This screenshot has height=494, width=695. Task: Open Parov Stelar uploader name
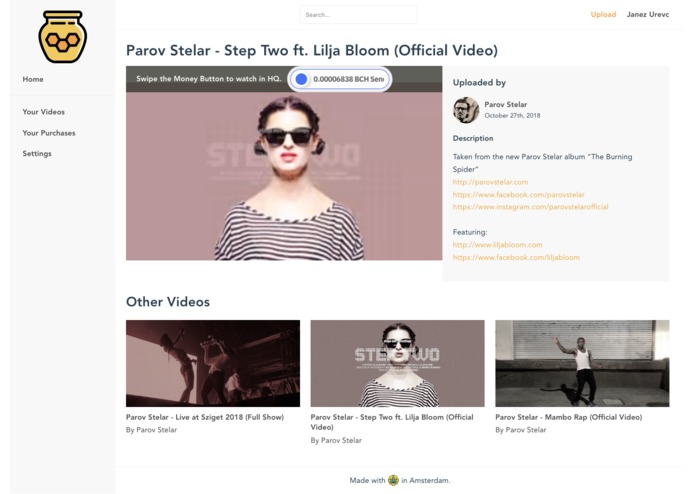coord(506,105)
